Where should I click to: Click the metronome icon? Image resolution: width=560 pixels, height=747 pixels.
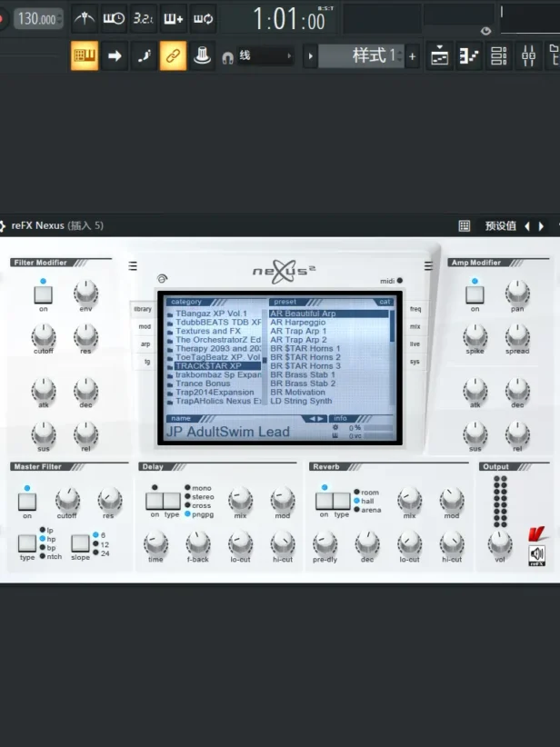(85, 18)
